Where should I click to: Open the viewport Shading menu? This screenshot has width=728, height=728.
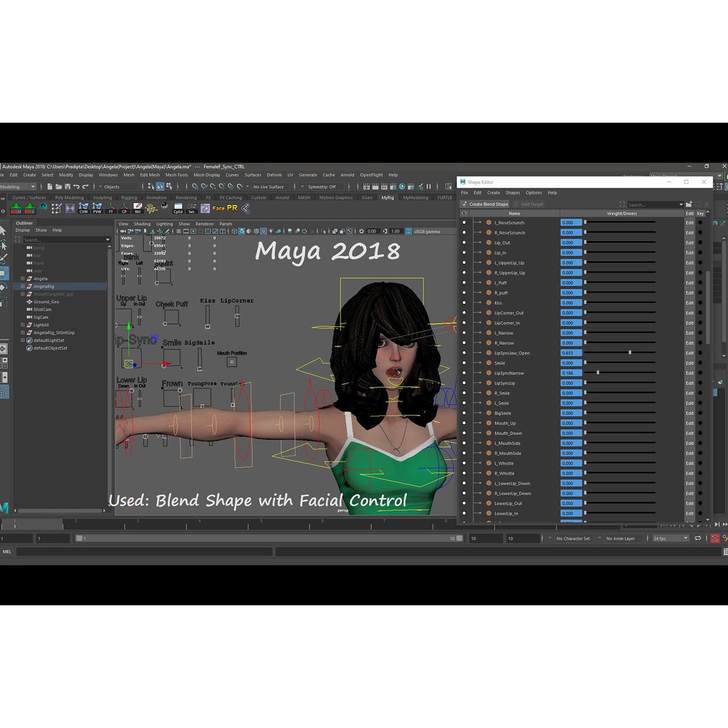142,224
